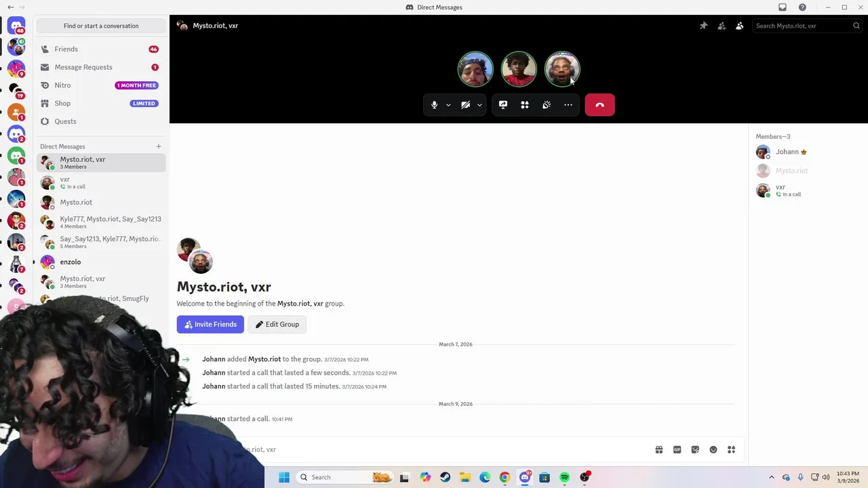Open the enzolo direct message
868x488 pixels.
click(x=100, y=262)
